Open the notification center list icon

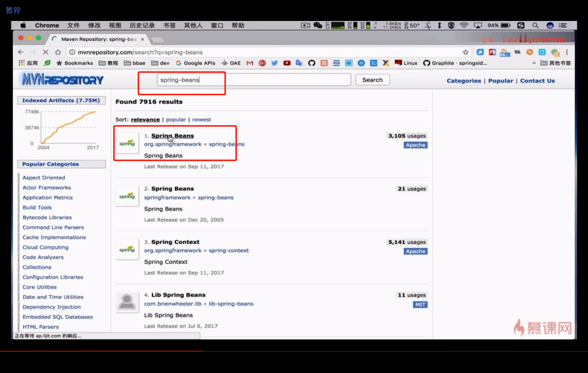(563, 25)
